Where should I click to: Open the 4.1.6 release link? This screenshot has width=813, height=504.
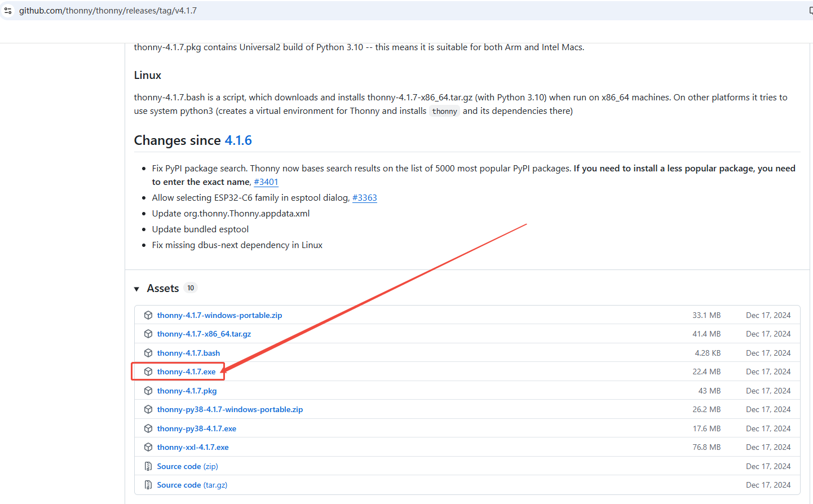[x=238, y=140]
